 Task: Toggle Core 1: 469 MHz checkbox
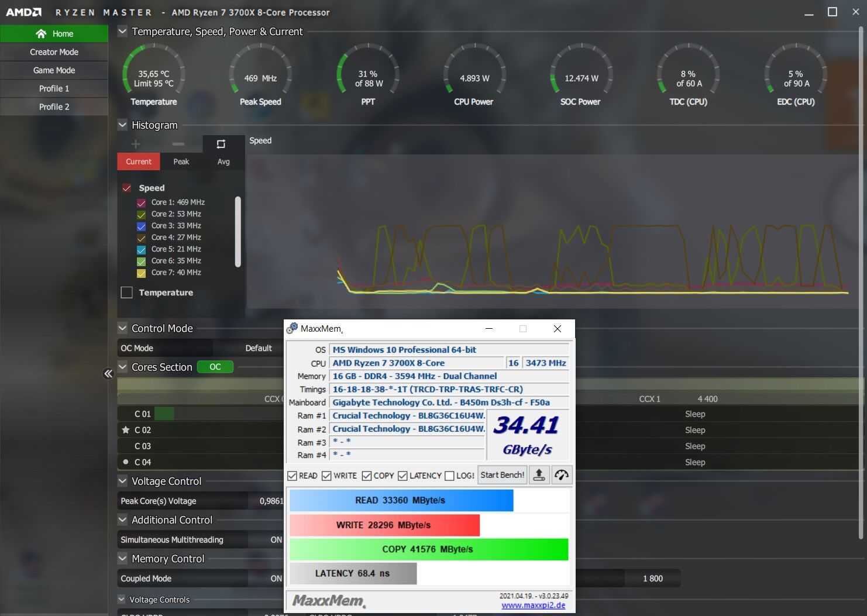pos(141,203)
